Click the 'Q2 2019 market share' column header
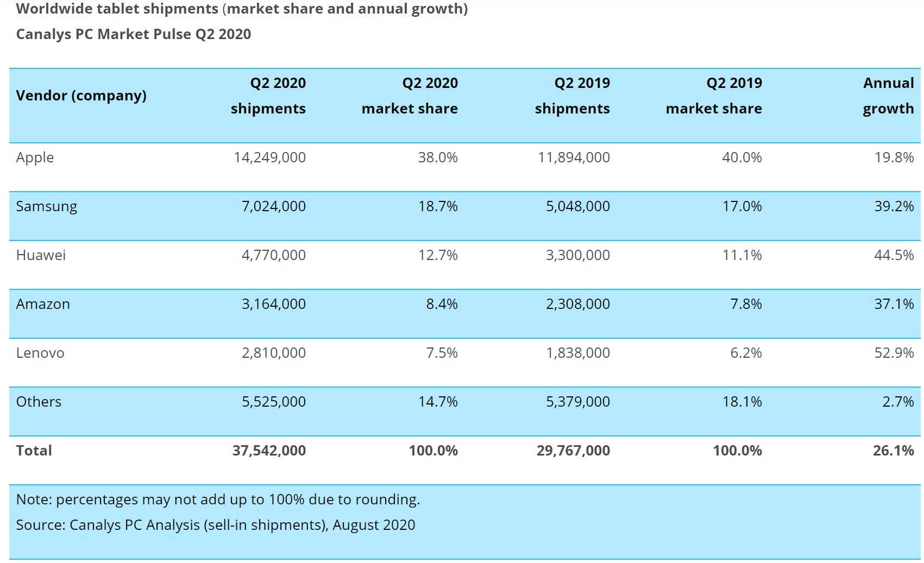The image size is (924, 563). point(714,96)
